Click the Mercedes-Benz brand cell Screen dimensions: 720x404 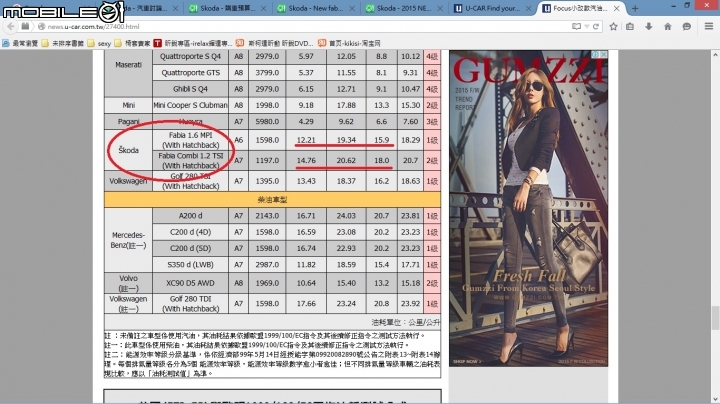[x=128, y=240]
